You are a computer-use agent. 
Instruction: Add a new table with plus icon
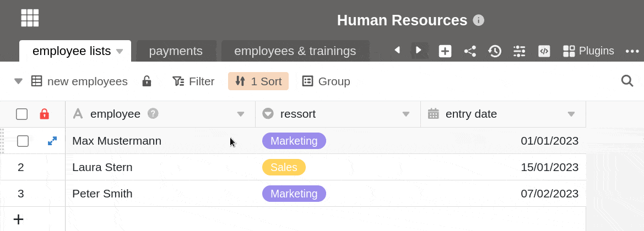(x=445, y=51)
